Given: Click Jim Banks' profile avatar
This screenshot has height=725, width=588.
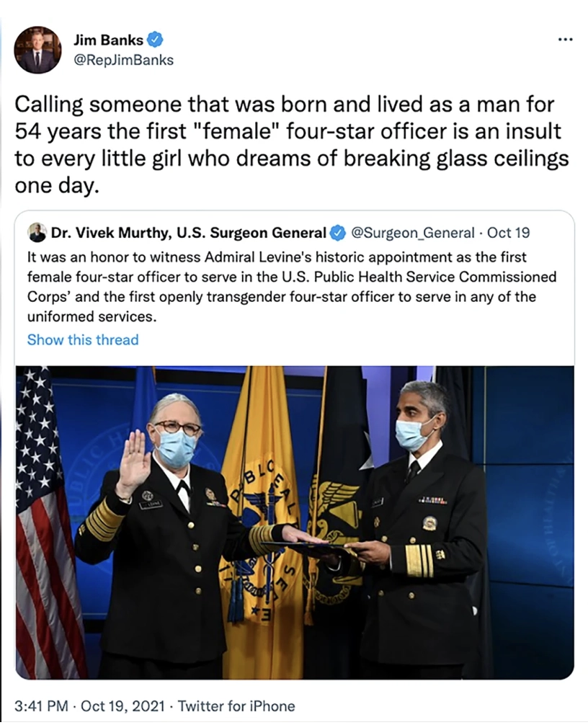Looking at the screenshot, I should tap(37, 50).
